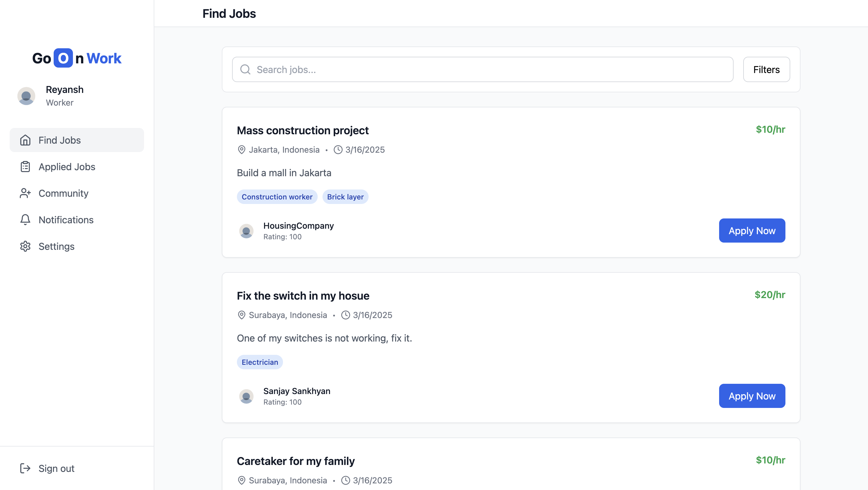Image resolution: width=868 pixels, height=490 pixels.
Task: Apply to Mass construction project job
Action: point(752,231)
